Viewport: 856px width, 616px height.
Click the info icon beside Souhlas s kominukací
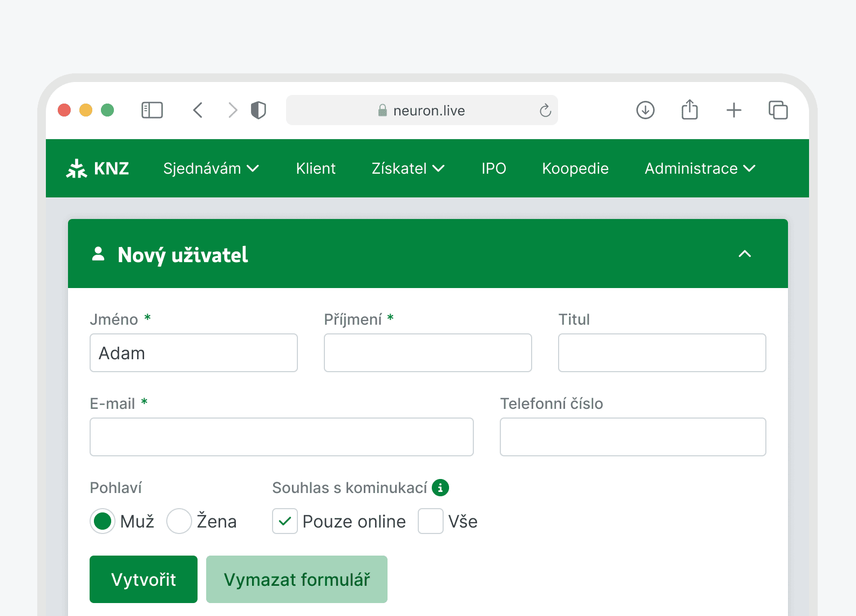(440, 488)
